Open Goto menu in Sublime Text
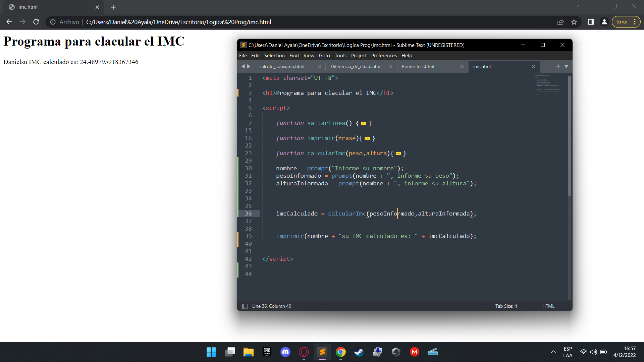This screenshot has height=362, width=644. [324, 56]
